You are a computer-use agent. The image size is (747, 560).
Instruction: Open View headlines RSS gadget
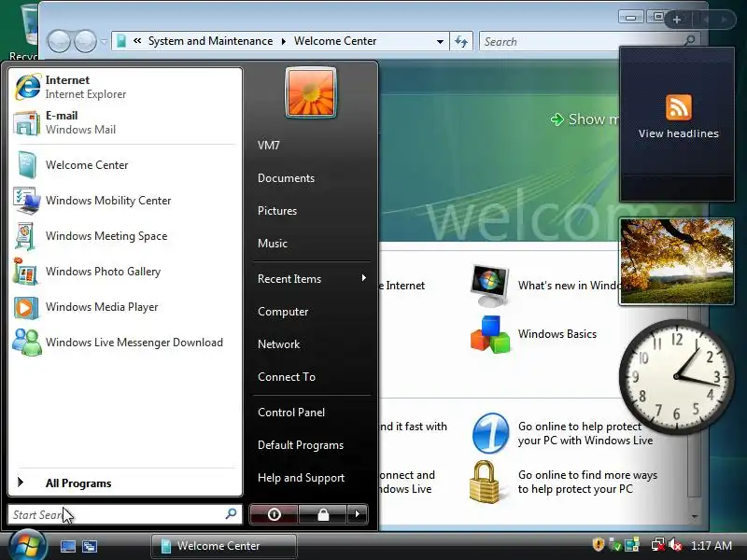[x=677, y=124]
